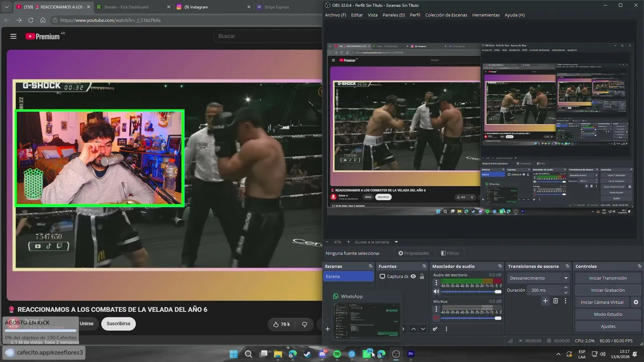Like the video with 76 k button
Viewport: 644px width, 362px height.
pos(282,324)
